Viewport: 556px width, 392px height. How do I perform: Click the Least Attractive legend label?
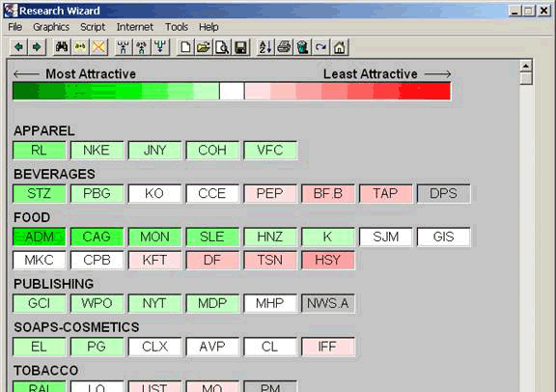click(371, 74)
